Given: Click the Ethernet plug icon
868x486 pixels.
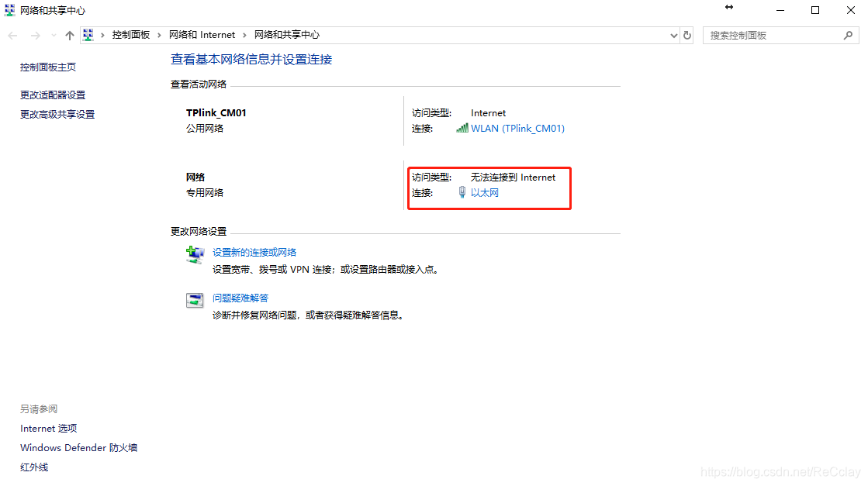Looking at the screenshot, I should pos(462,192).
